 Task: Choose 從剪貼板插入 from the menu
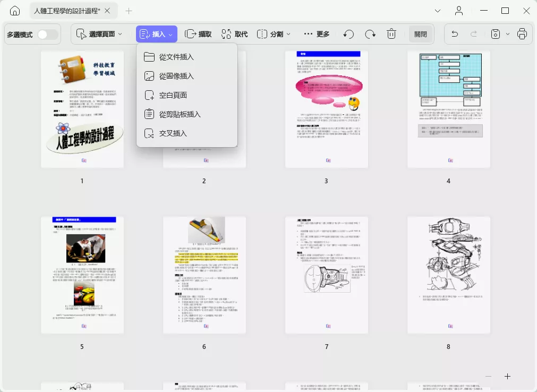click(x=187, y=114)
